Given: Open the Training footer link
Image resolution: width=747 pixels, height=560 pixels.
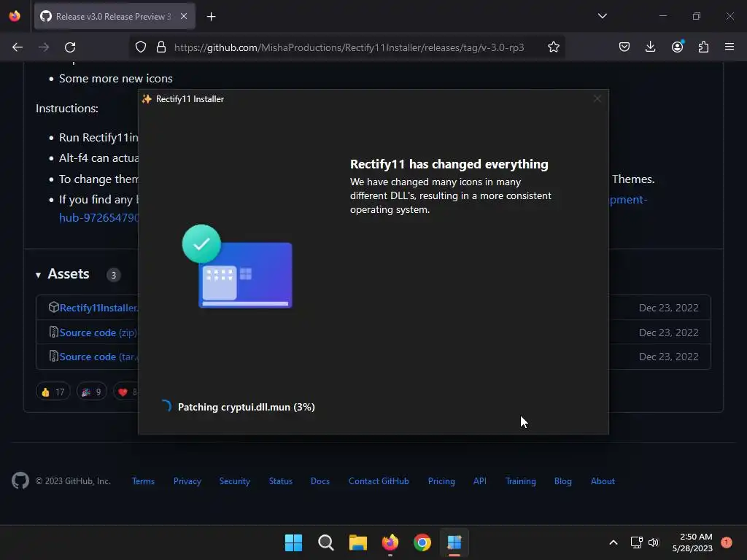Looking at the screenshot, I should click(521, 481).
